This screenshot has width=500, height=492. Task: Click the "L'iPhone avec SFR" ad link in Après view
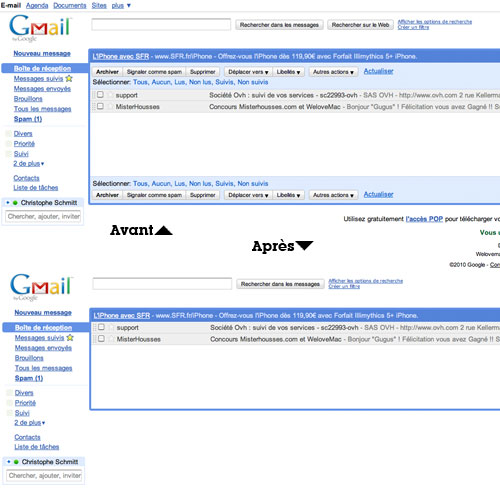(122, 315)
